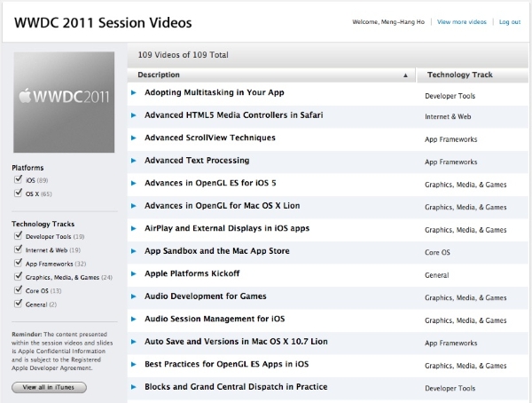Viewport: 532px width, 403px height.
Task: Click Internet & Web track cell for Advanced HTML5
Action: point(448,116)
